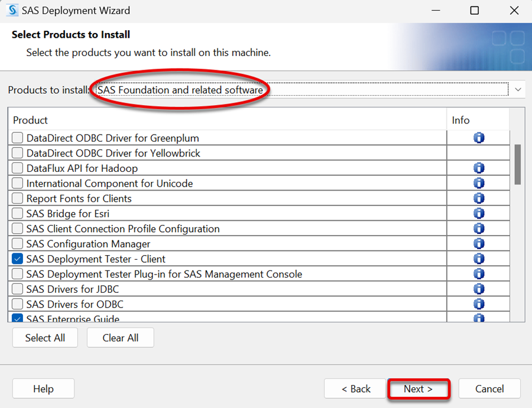Screen dimensions: 532x408
Task: Check SAS Deployment Tester Plug-in for Management Console
Action: click(17, 274)
